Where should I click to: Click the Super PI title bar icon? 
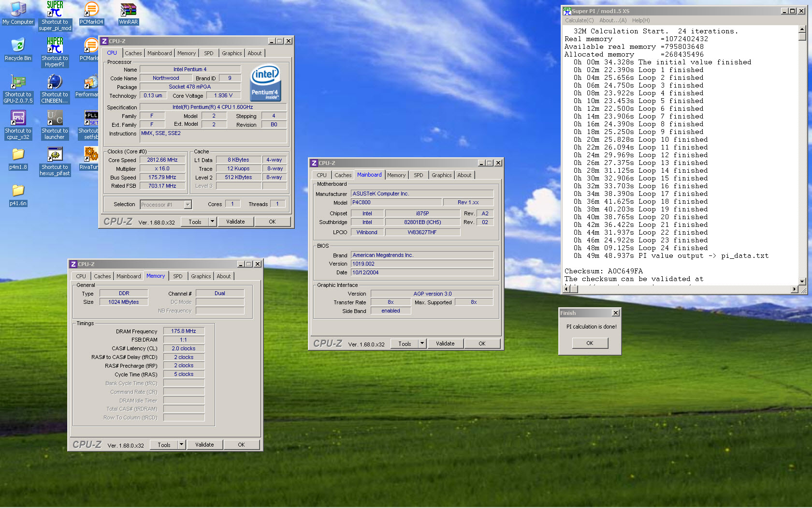pyautogui.click(x=567, y=11)
